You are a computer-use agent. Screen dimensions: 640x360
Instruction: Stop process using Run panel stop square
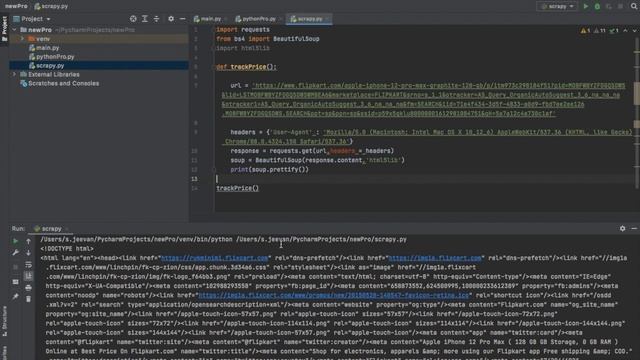tap(15, 267)
